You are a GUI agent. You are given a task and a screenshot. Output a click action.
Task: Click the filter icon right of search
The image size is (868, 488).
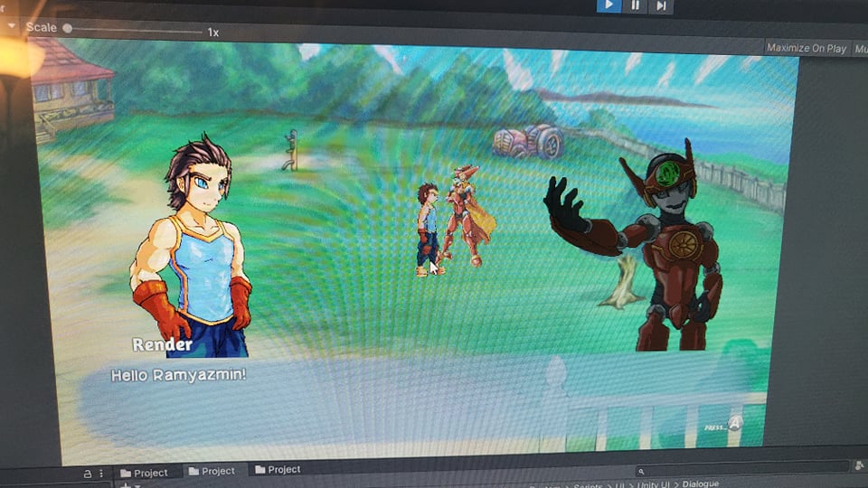860,466
